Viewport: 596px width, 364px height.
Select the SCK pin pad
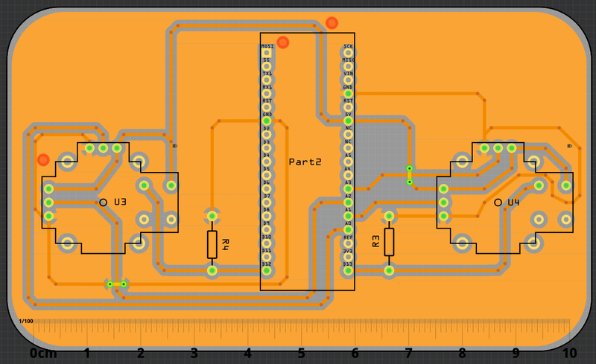(x=348, y=53)
